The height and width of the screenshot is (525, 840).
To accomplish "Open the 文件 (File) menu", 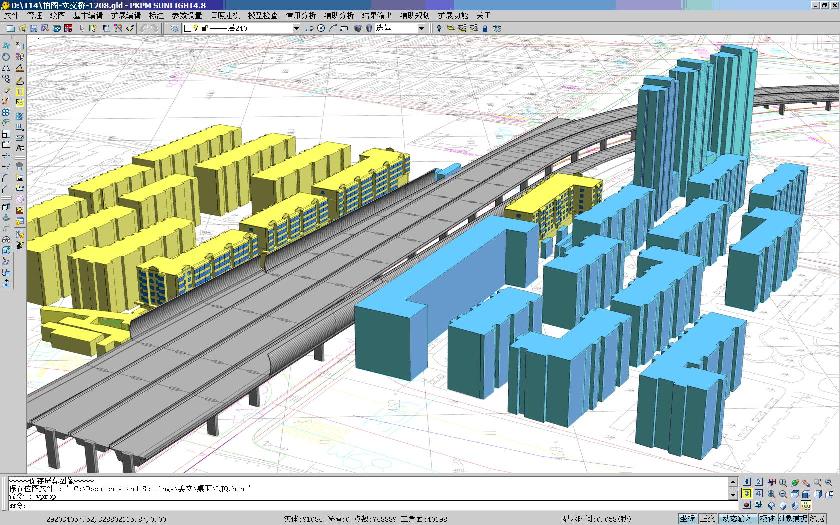I will [x=10, y=16].
